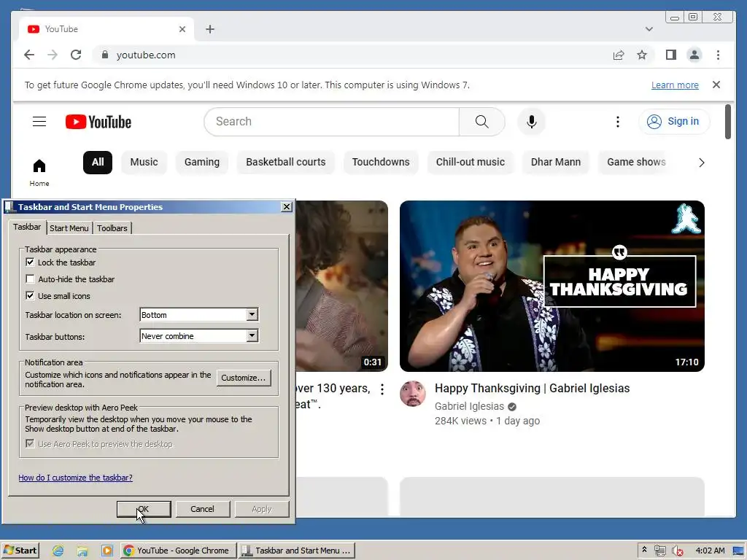Click the YouTube Search input field

pyautogui.click(x=332, y=122)
